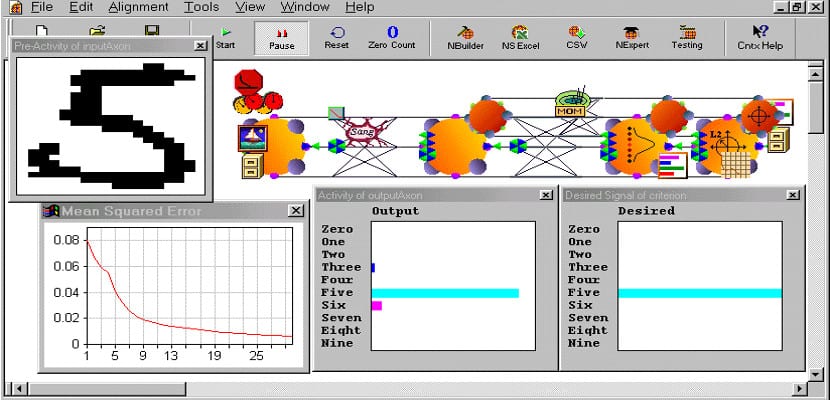Viewport: 830px width, 400px height.
Task: Launch the CSW toolbar tool
Action: coord(576,39)
